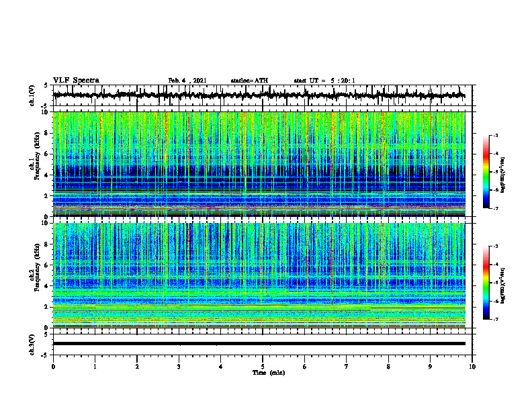Click the "ch.1(V)" waveform axis label
Screen dimensions: 532x411
pos(32,95)
